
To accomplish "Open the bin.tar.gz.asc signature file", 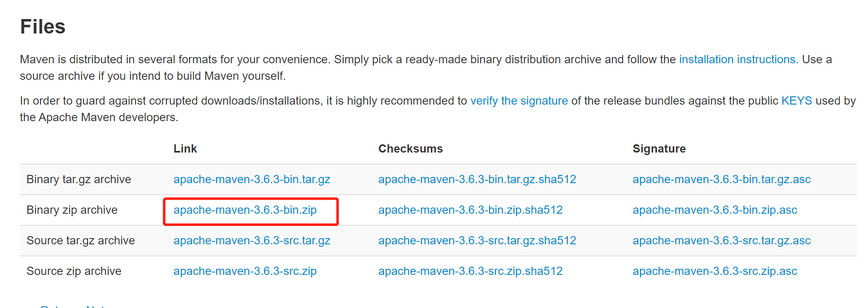I will pos(721,179).
